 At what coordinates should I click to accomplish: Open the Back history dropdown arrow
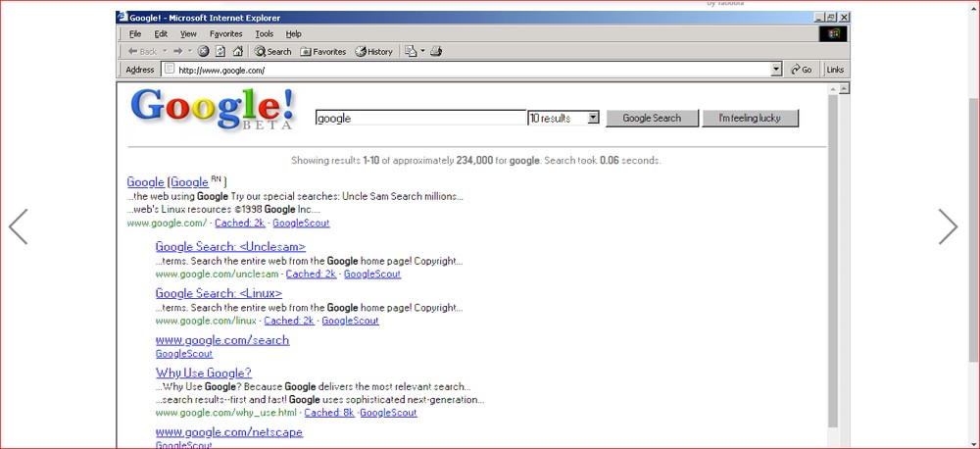pyautogui.click(x=165, y=51)
